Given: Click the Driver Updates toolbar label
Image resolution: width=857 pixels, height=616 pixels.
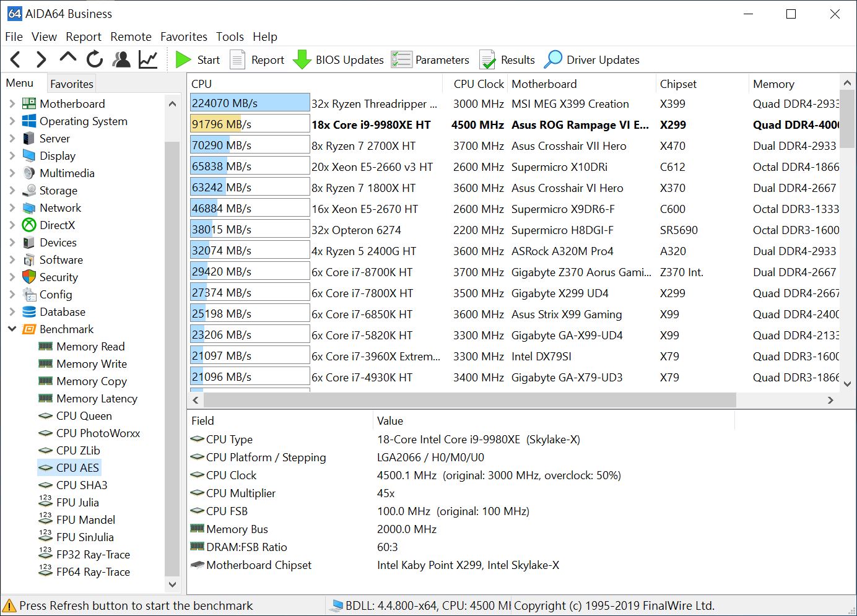Looking at the screenshot, I should point(603,60).
